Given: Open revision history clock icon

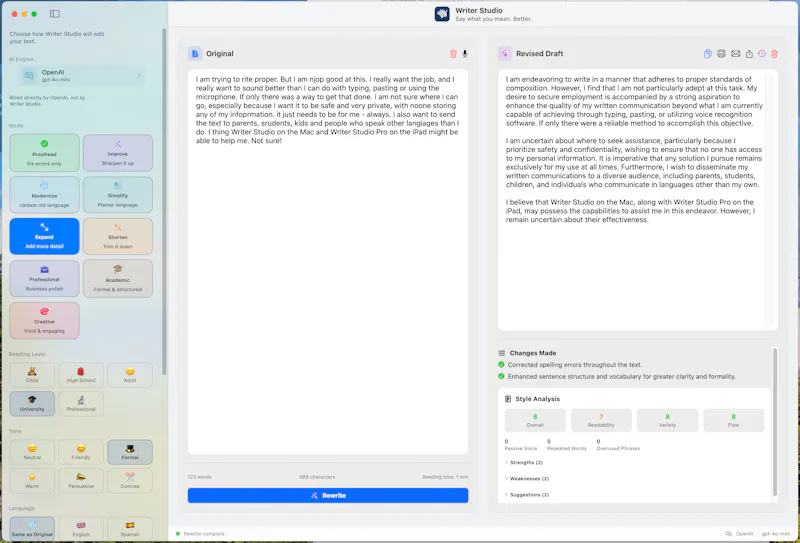Looking at the screenshot, I should 762,54.
